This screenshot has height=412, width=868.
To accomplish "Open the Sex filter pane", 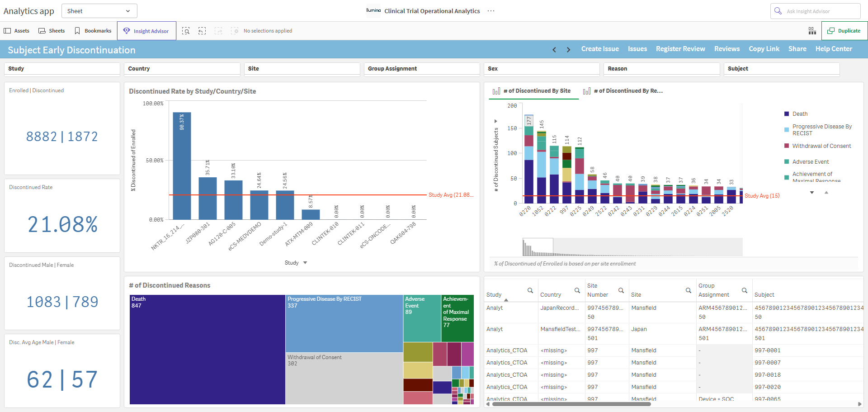I will (x=542, y=69).
